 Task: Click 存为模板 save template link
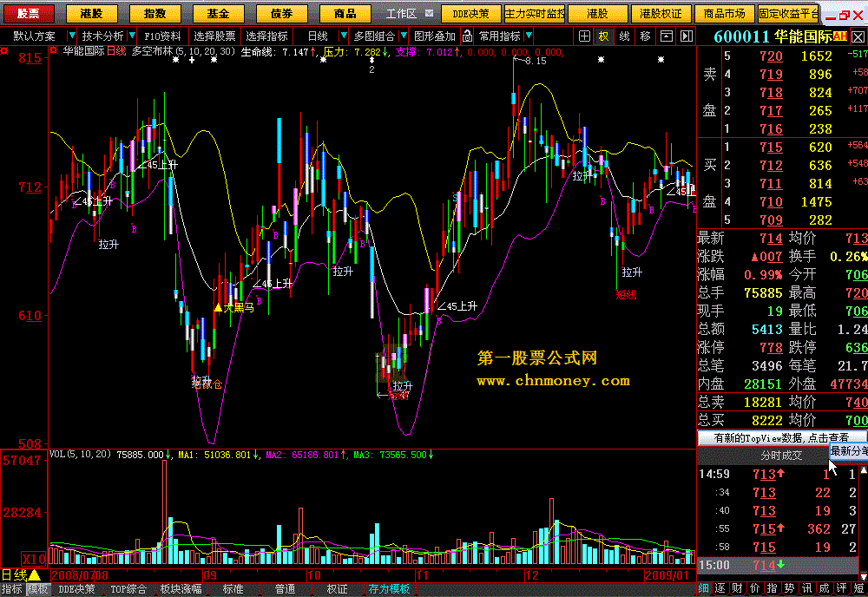389,589
